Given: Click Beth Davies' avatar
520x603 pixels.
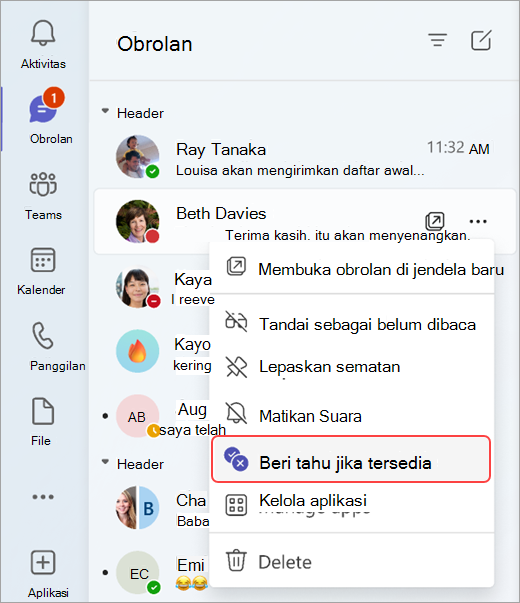Looking at the screenshot, I should tap(138, 222).
